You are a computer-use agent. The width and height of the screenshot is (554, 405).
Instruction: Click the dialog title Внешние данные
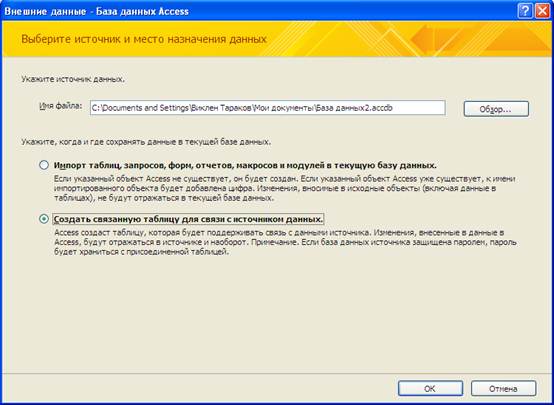coord(96,11)
